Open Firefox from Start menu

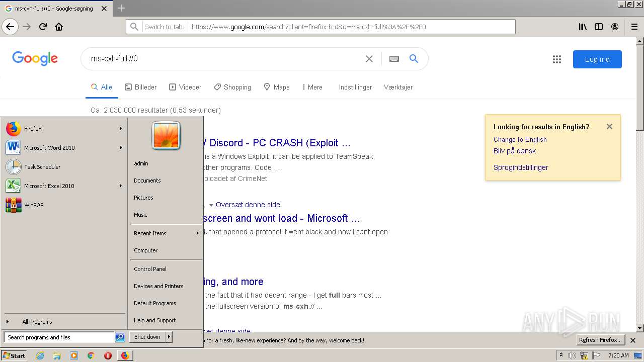[64, 129]
